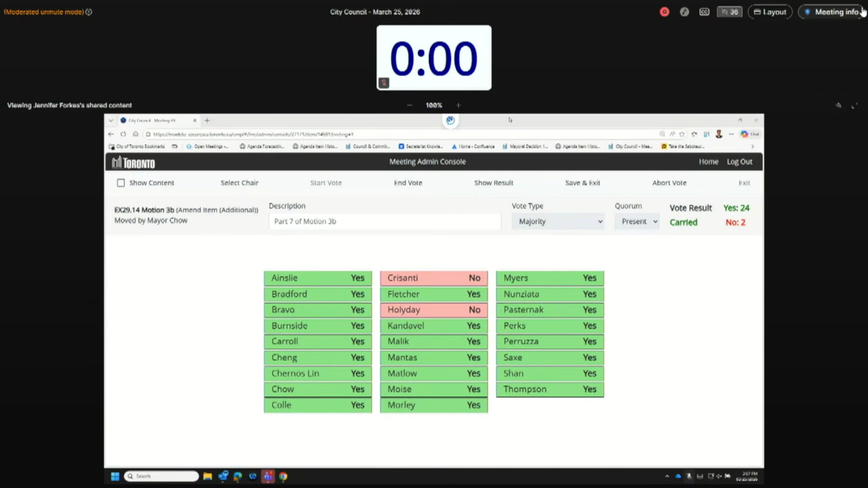Click OneDrive cloud icon in system tray
The width and height of the screenshot is (868, 488).
point(678,476)
